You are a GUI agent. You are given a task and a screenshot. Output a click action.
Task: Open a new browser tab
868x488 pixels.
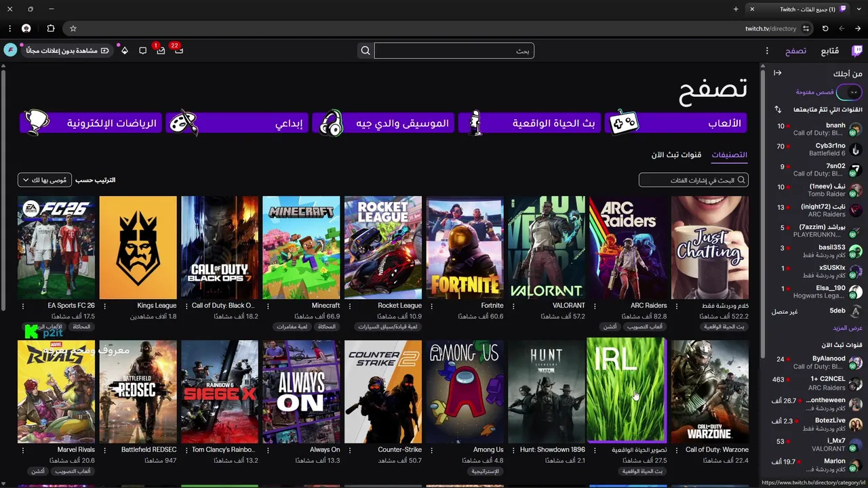736,9
